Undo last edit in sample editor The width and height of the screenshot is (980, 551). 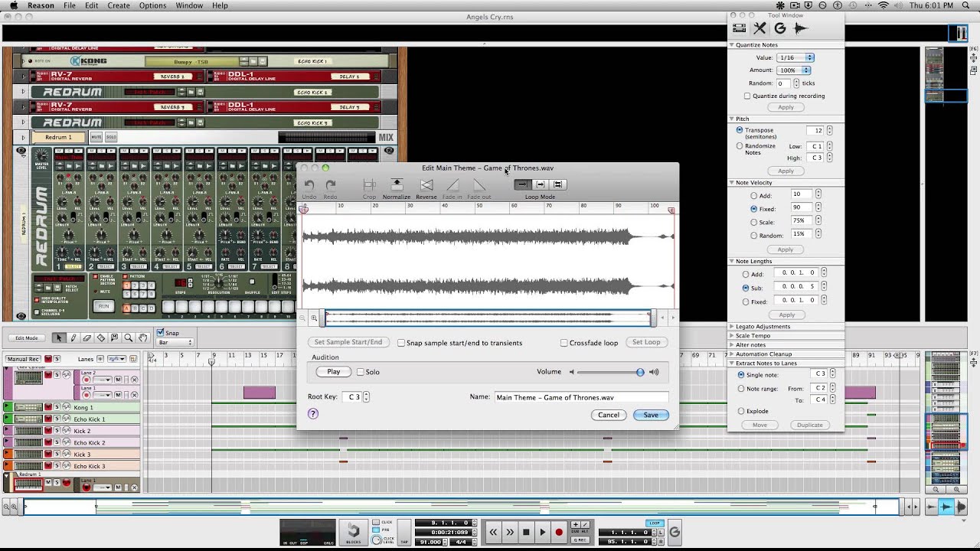click(309, 188)
